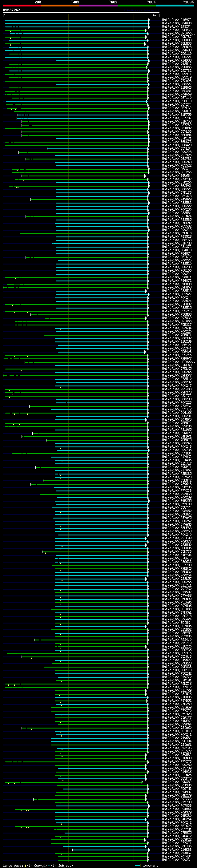Click the cyan alignment bar for UniRef100_P00227
Screen dimensions: 197x868
103,84
